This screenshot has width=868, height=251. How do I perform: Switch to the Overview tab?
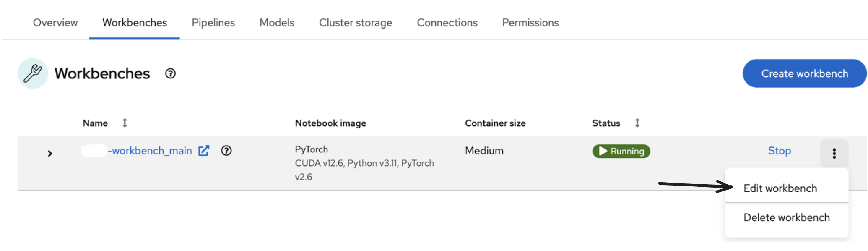click(x=55, y=23)
